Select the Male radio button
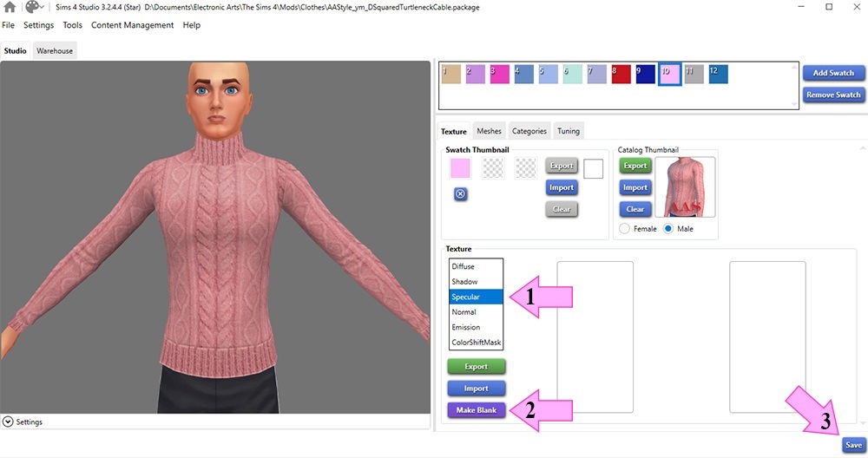The image size is (868, 464). pyautogui.click(x=668, y=228)
